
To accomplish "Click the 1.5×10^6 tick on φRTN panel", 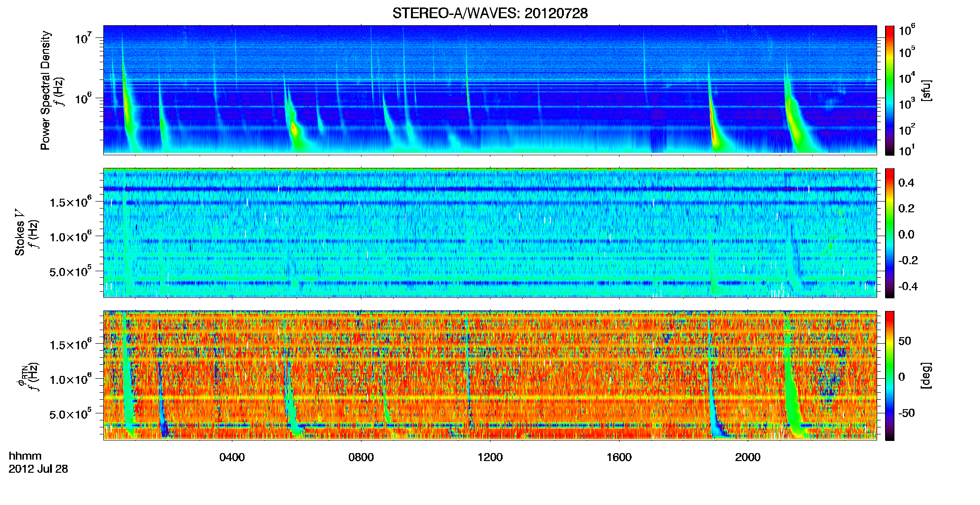I will [x=71, y=344].
